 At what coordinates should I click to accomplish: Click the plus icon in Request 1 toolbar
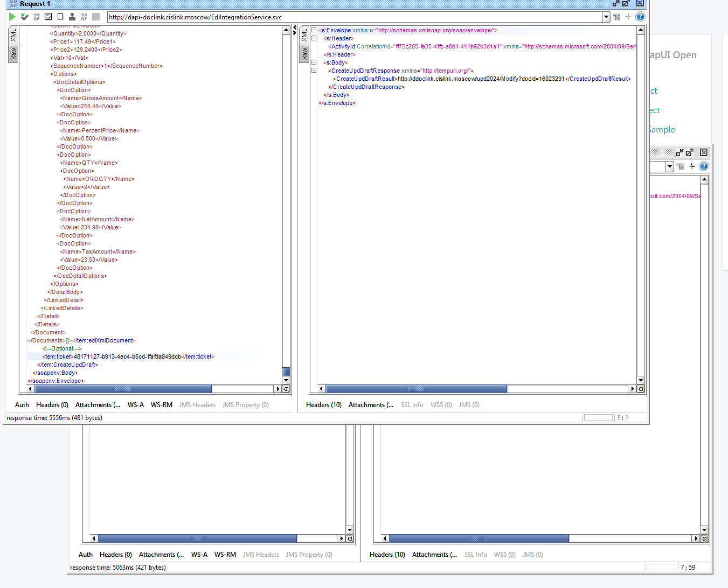pos(628,17)
